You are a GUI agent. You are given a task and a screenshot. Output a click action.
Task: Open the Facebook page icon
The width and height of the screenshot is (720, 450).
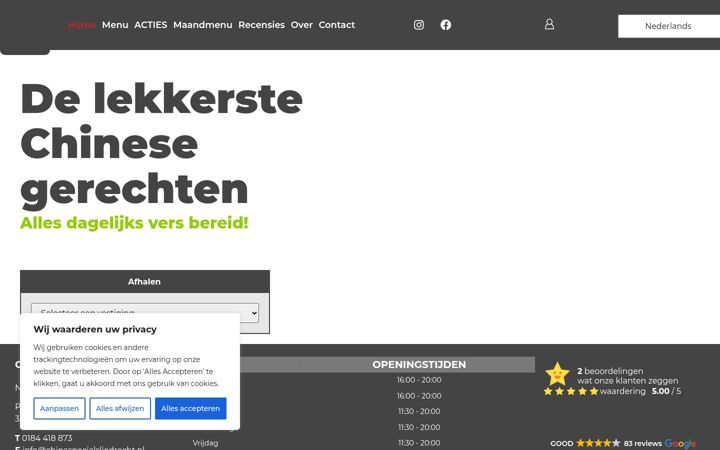446,25
